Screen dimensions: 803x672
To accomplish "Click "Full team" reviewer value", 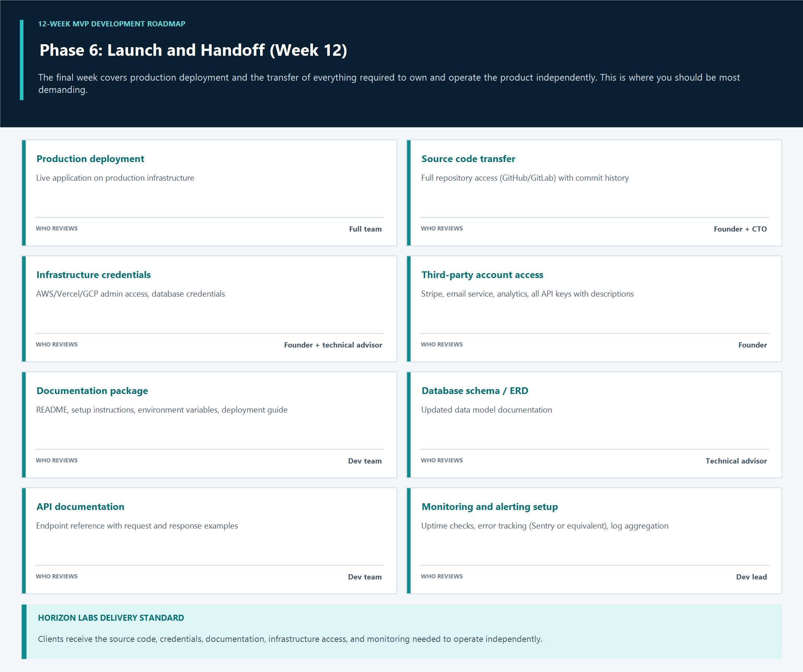I will [365, 229].
